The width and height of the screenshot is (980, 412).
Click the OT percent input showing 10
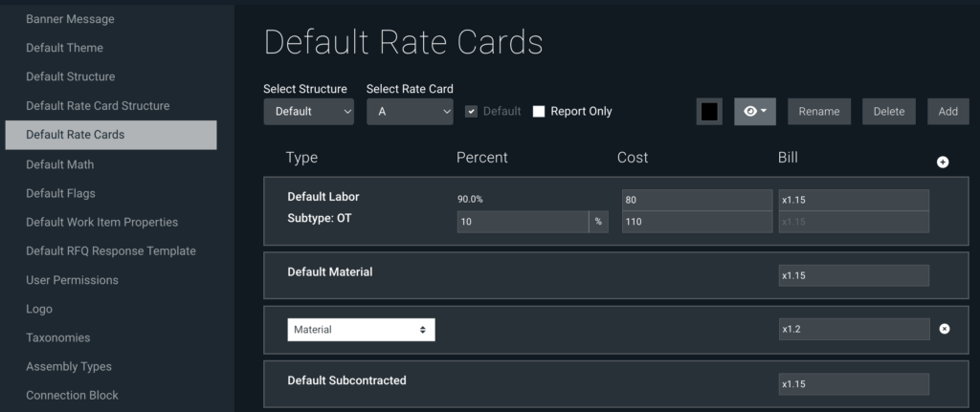coord(522,222)
